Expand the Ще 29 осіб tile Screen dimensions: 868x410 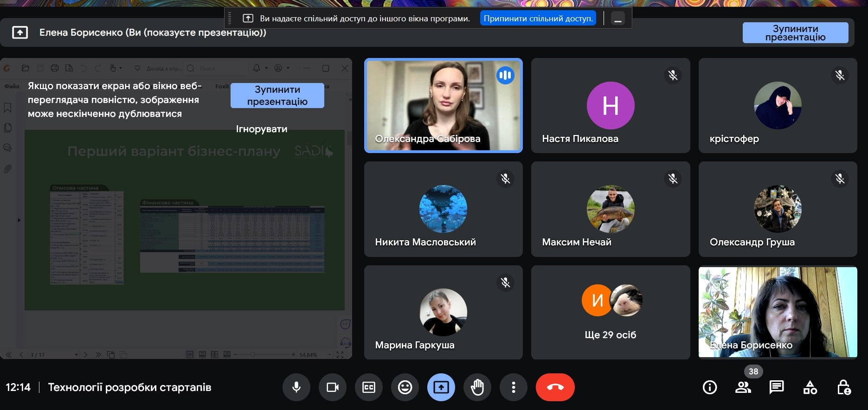[x=611, y=312]
